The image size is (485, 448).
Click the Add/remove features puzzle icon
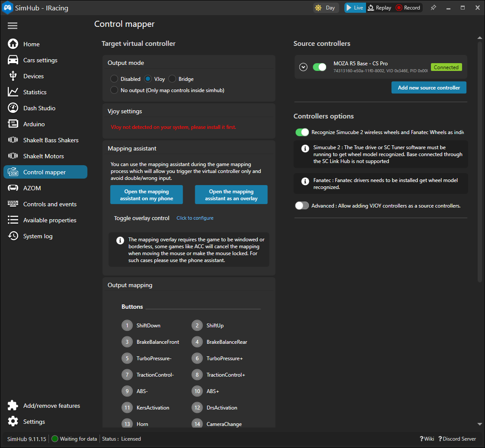tap(13, 405)
